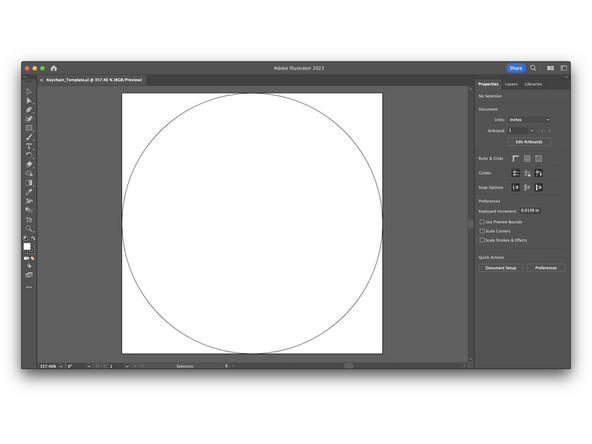This screenshot has width=592, height=444.
Task: Open the Units dropdown showing Inches
Action: (x=529, y=120)
